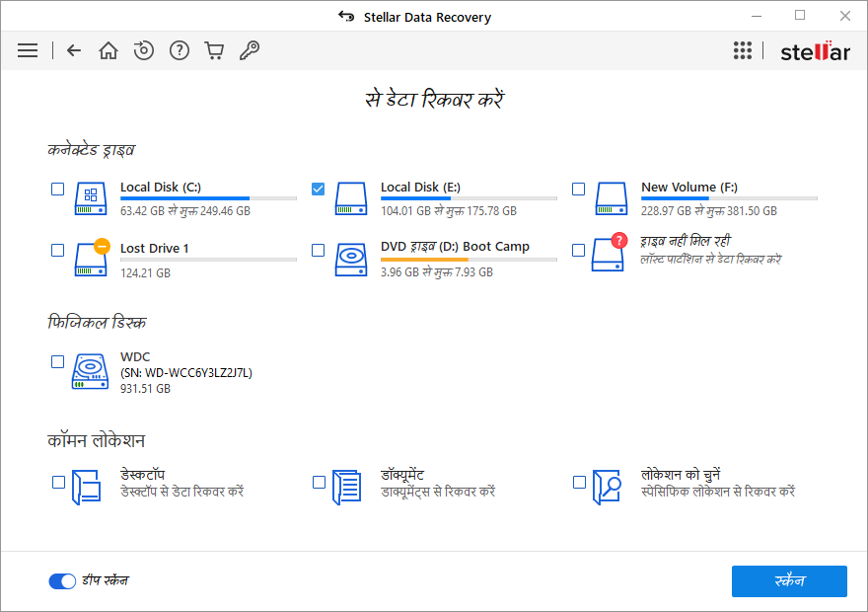Click the Local Disk (C:) usage bar
The width and height of the screenshot is (868, 612).
(208, 198)
